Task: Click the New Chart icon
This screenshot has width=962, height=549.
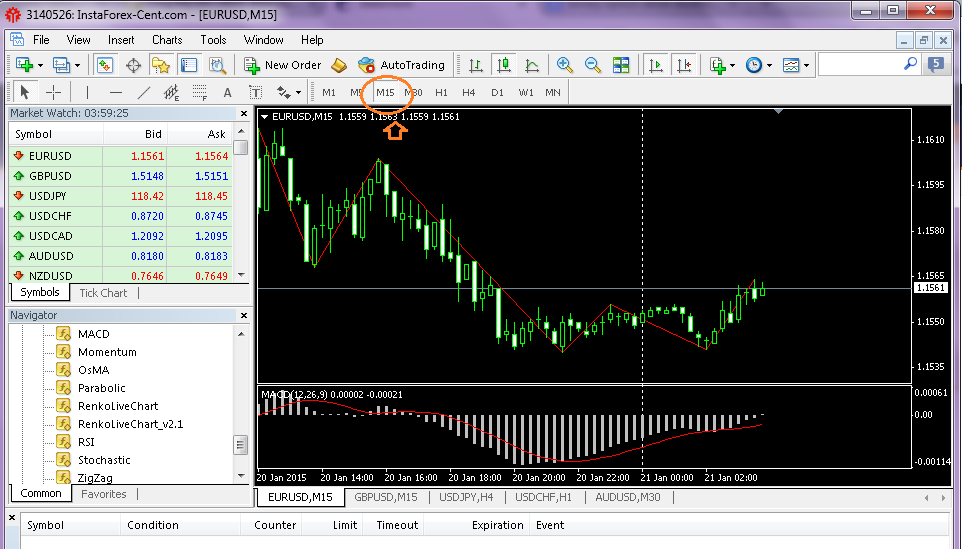Action: [25, 64]
